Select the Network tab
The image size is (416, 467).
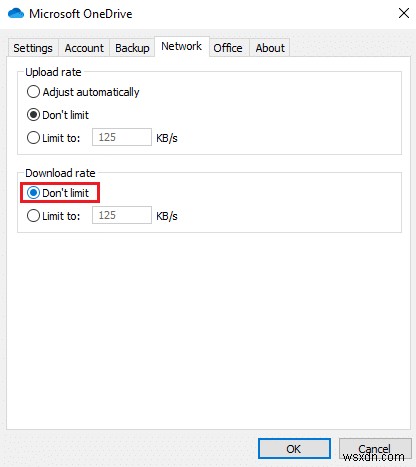pyautogui.click(x=182, y=46)
